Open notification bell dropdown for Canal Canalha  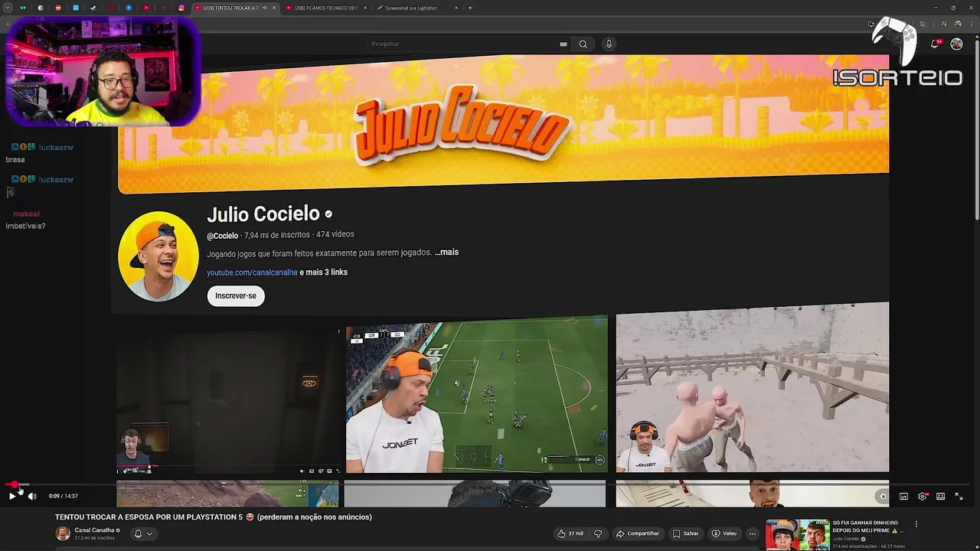click(143, 533)
